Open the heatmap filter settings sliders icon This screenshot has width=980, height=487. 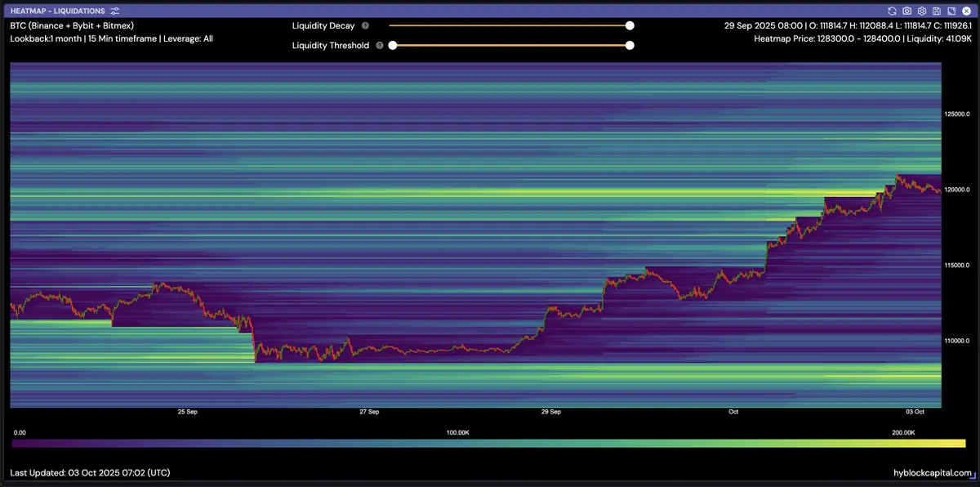[115, 11]
